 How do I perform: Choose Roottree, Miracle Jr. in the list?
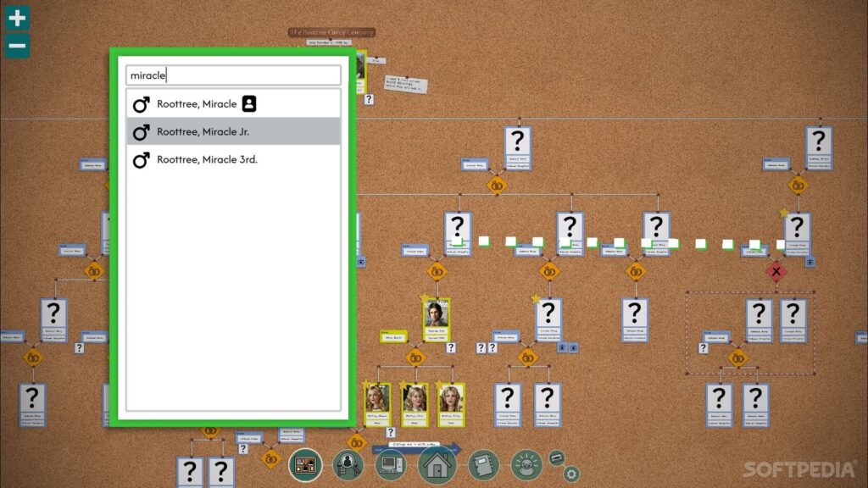point(203,132)
